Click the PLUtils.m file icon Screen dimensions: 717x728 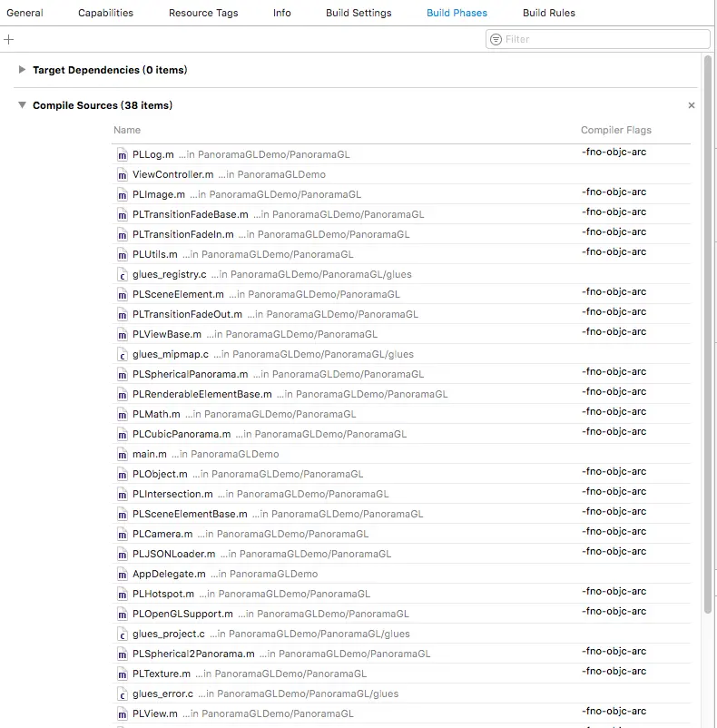pyautogui.click(x=122, y=255)
